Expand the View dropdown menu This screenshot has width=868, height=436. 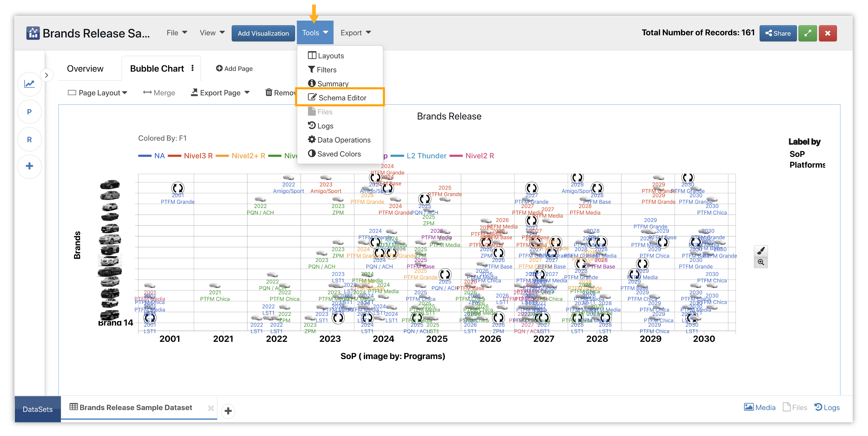click(212, 33)
